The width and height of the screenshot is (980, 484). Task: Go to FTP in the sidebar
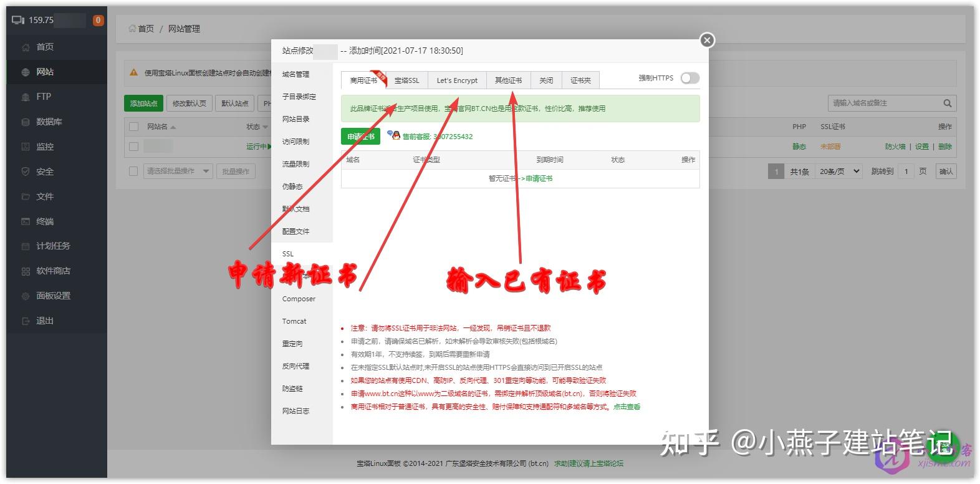click(44, 97)
